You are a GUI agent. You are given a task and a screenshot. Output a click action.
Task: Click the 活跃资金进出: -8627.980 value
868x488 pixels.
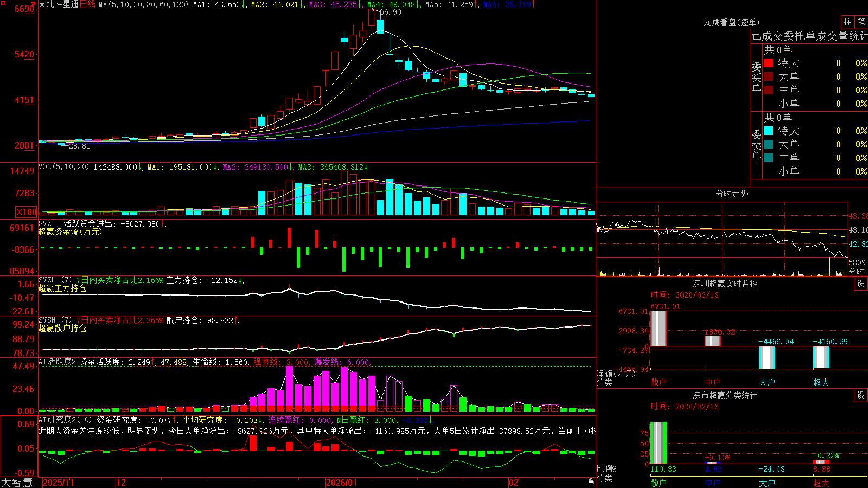pos(112,223)
